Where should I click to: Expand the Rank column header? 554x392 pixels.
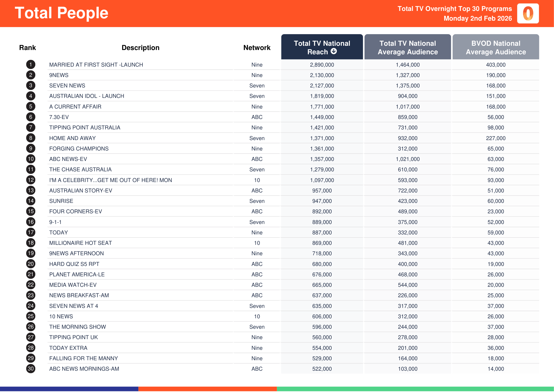point(27,48)
